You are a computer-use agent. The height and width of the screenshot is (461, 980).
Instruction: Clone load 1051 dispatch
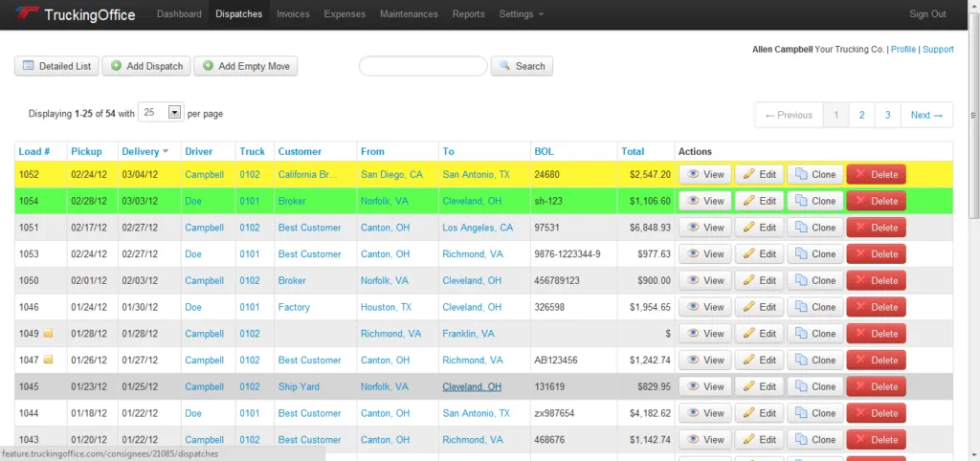pyautogui.click(x=814, y=228)
